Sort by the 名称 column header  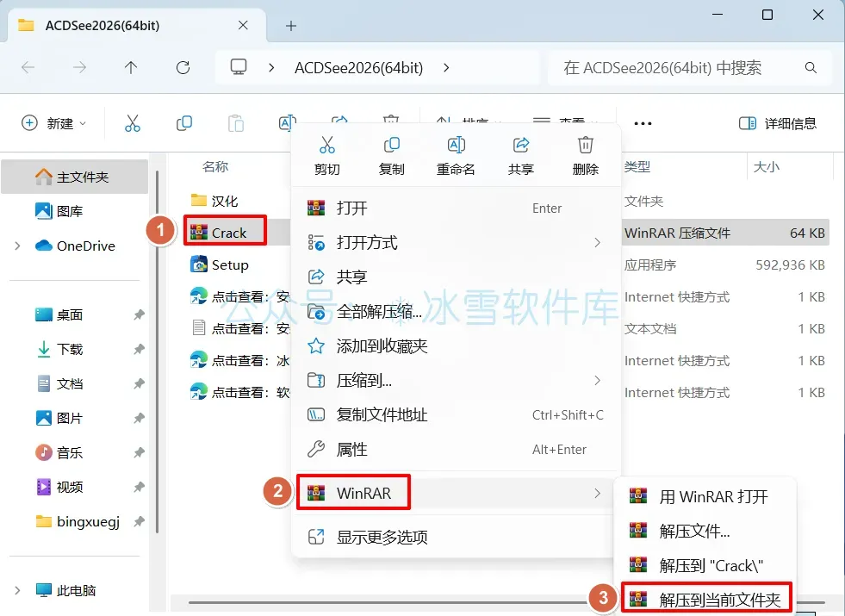[215, 167]
